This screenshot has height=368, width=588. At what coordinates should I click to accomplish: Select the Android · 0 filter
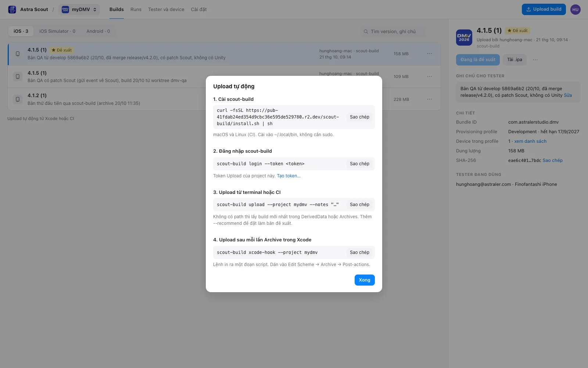coord(98,31)
